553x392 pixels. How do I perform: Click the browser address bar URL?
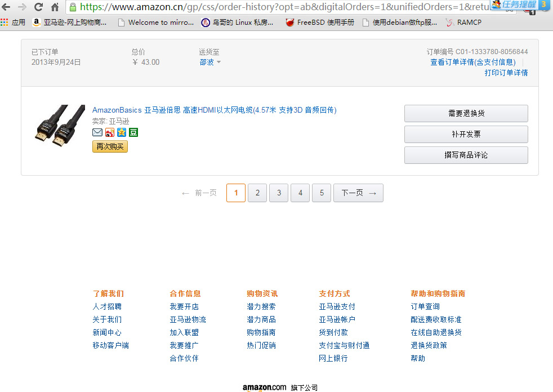[x=282, y=7]
